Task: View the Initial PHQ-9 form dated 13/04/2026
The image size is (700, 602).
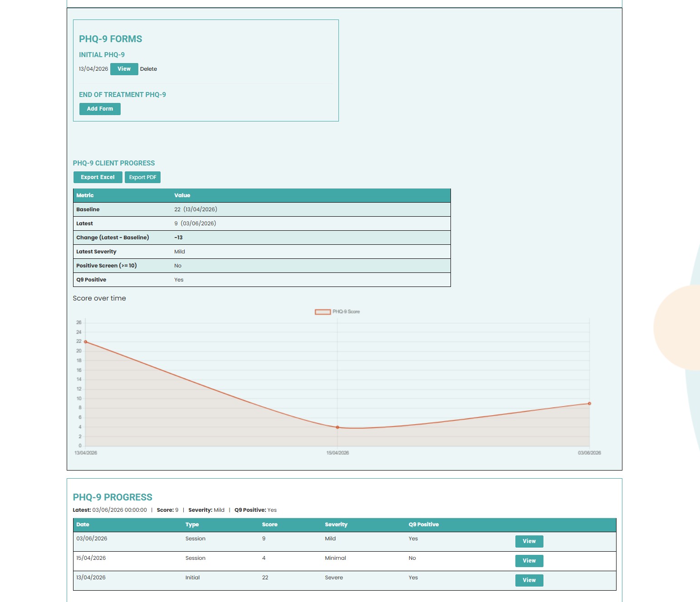Action: [x=124, y=69]
